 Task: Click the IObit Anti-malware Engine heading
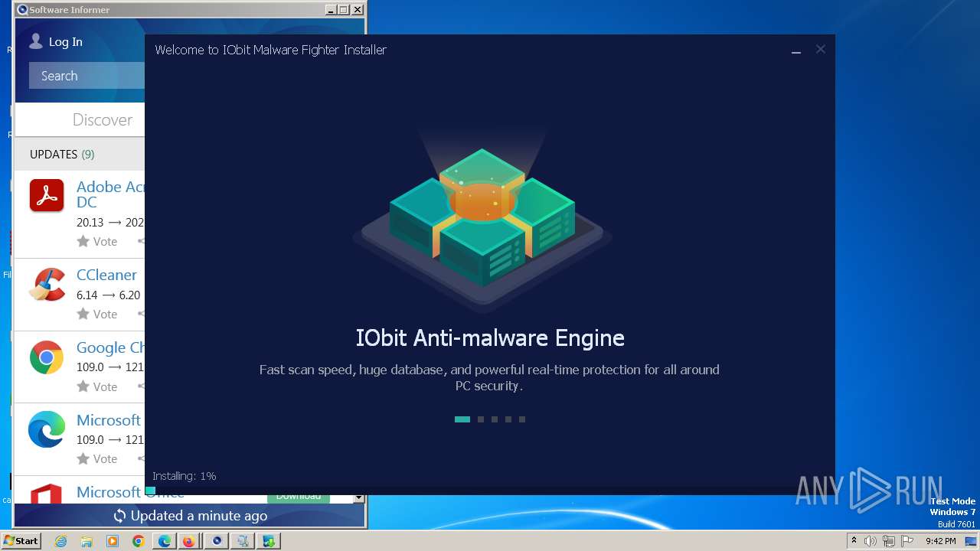[x=490, y=337]
